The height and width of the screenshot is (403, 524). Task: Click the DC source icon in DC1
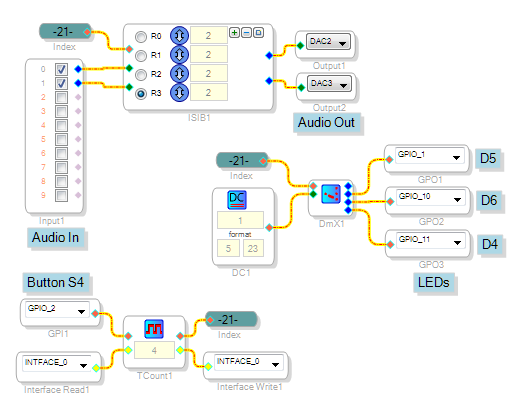pyautogui.click(x=237, y=199)
